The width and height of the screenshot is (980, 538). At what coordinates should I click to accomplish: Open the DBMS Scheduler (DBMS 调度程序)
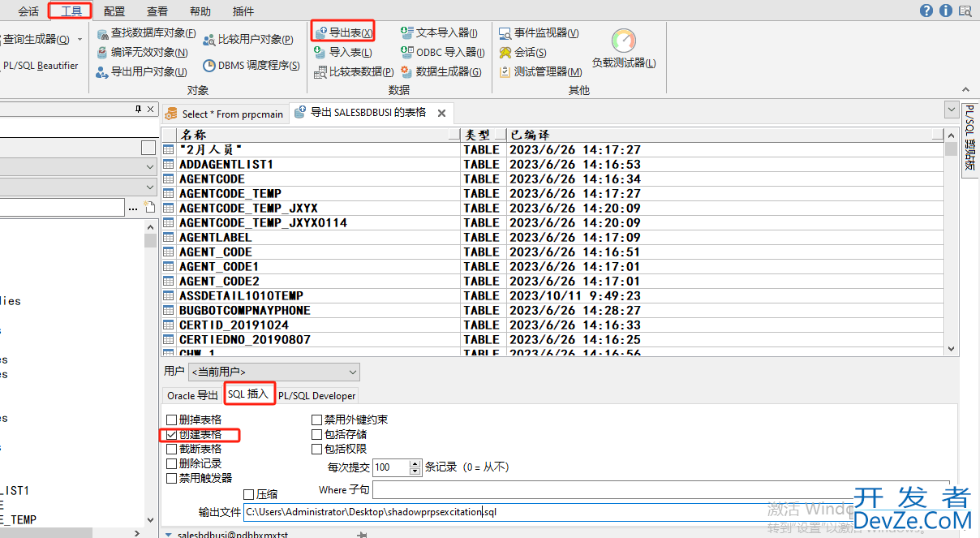click(x=251, y=66)
